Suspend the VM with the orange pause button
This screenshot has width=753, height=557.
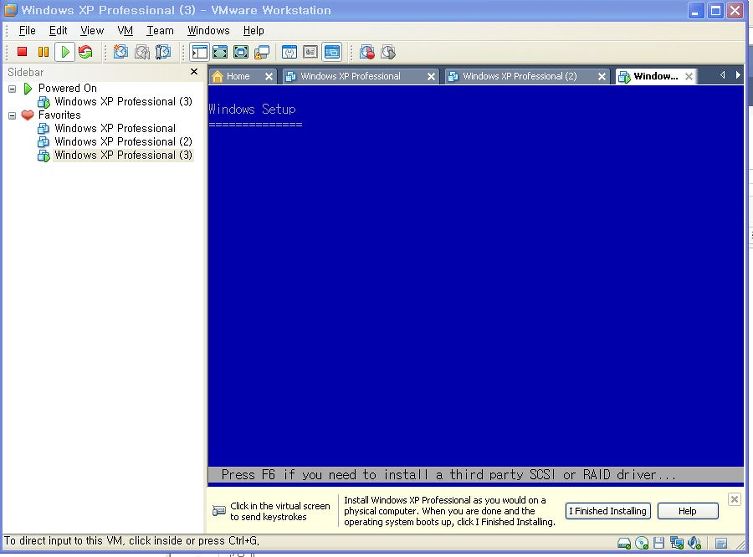pyautogui.click(x=43, y=52)
